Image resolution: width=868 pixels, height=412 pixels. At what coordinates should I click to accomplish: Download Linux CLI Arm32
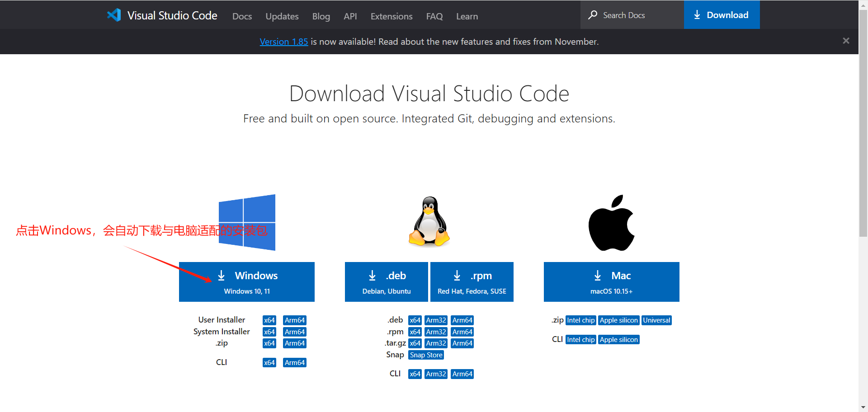point(436,374)
